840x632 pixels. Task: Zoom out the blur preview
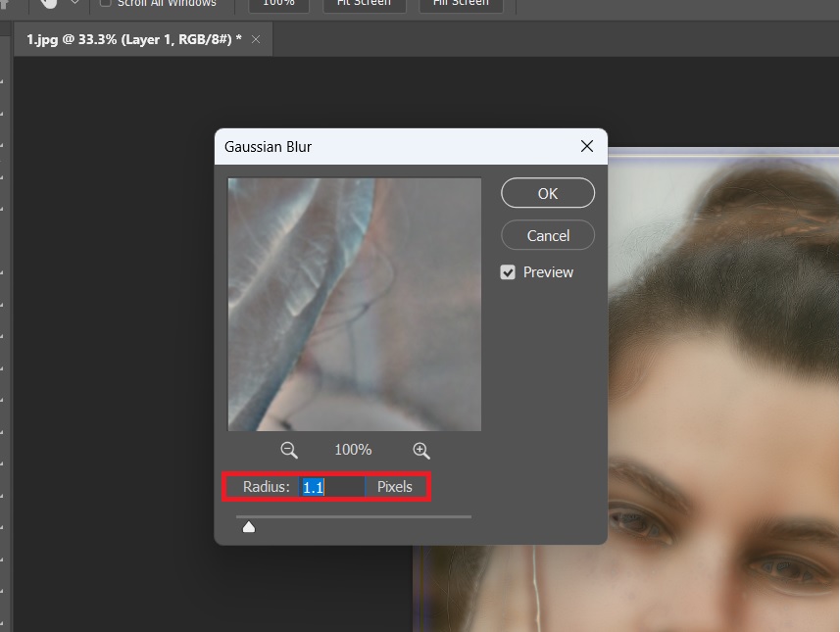point(289,450)
